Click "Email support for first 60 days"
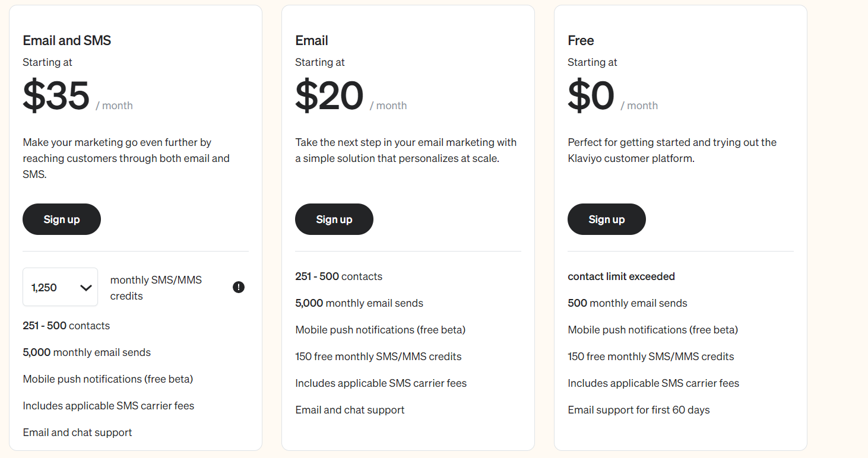The image size is (868, 458). tap(639, 410)
